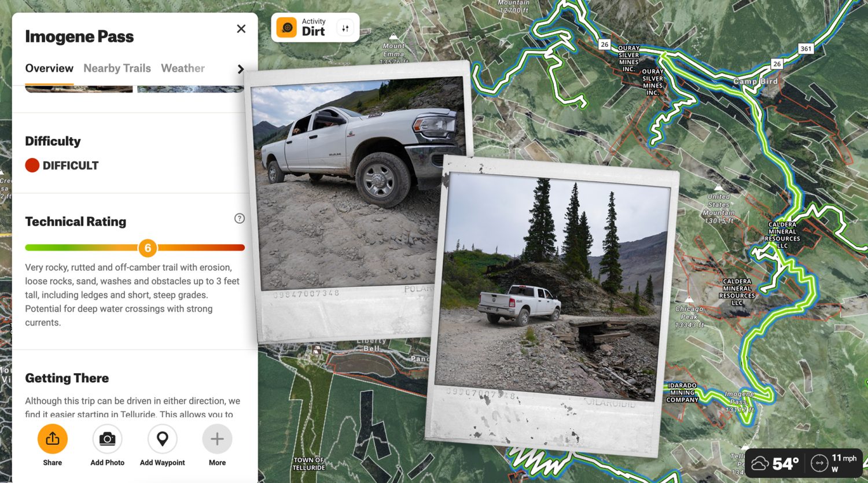Click the orange Dirt activity icon
The width and height of the screenshot is (868, 483).
[x=286, y=28]
